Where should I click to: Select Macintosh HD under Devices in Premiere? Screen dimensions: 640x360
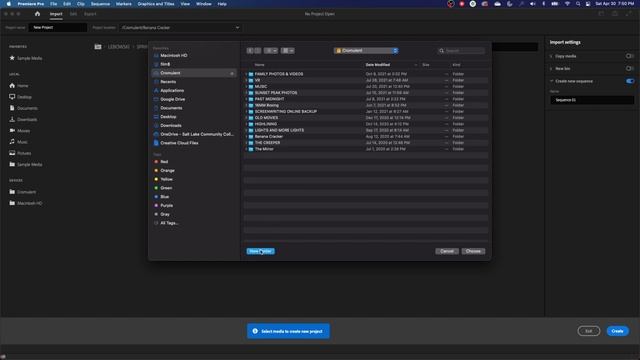26,203
